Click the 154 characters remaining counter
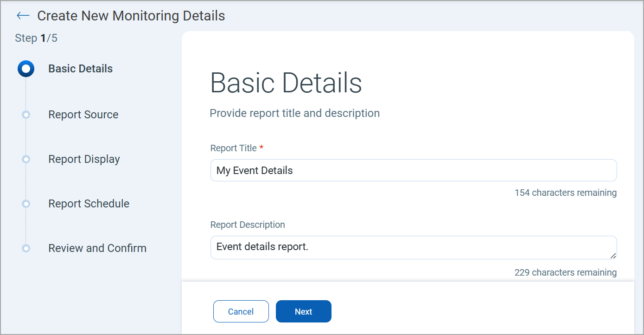Screen dimensions: 644x335 (x=565, y=193)
